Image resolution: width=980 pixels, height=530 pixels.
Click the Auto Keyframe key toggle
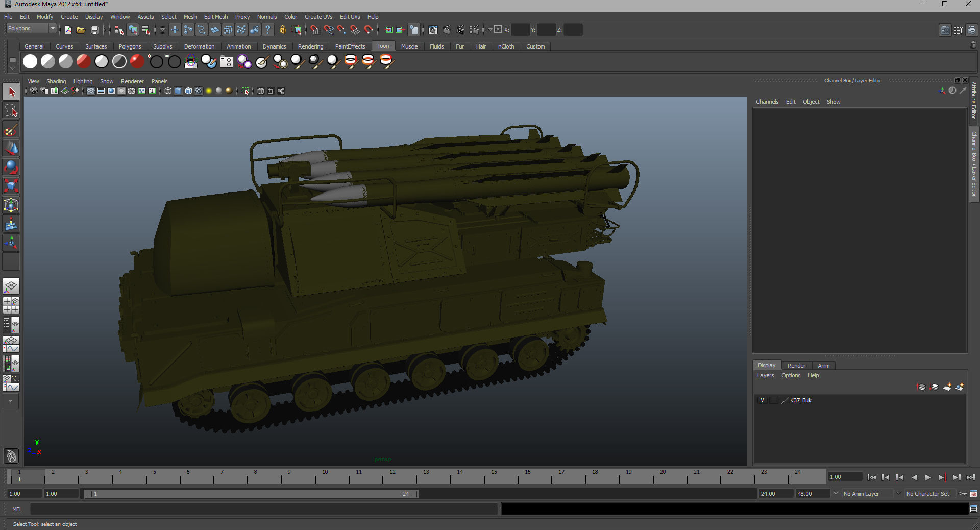coord(963,494)
